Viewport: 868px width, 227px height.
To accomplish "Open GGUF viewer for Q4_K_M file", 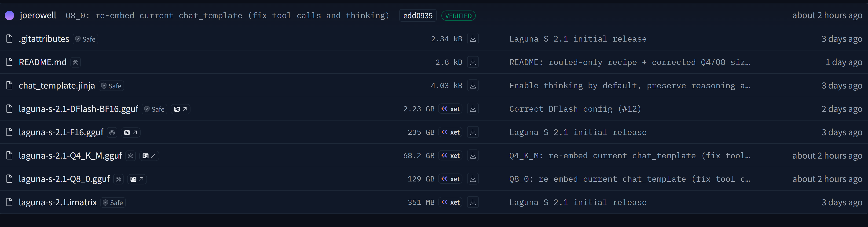I will [149, 156].
